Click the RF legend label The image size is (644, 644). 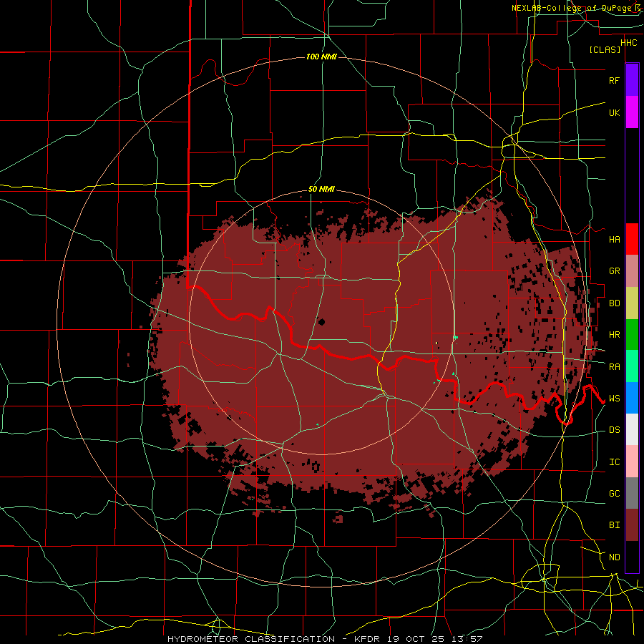pos(614,80)
